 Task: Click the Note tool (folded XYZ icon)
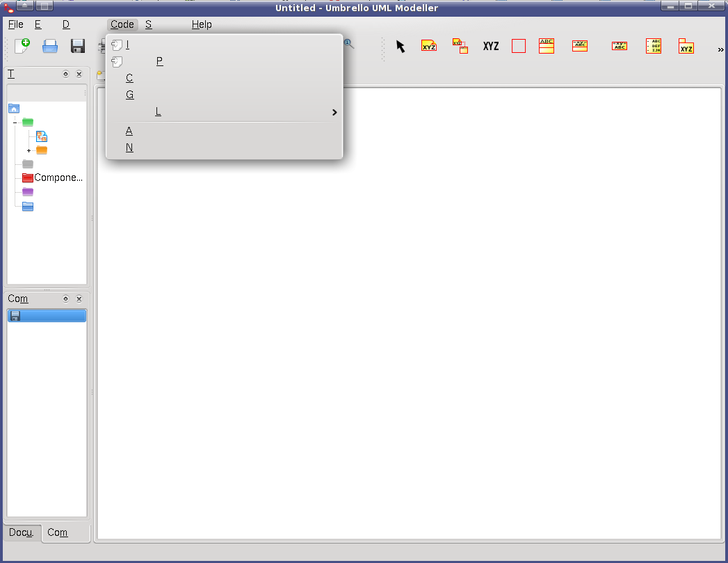(x=429, y=47)
